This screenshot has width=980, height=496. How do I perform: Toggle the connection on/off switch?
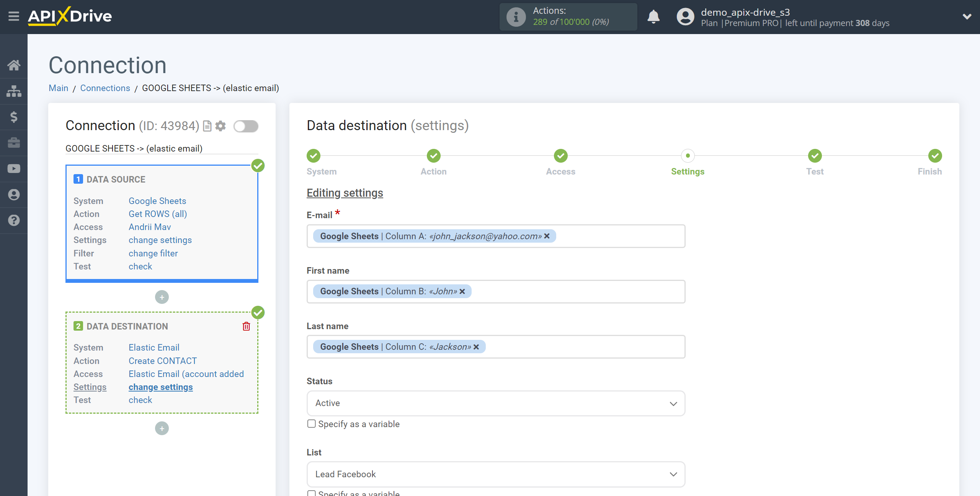[x=246, y=126]
